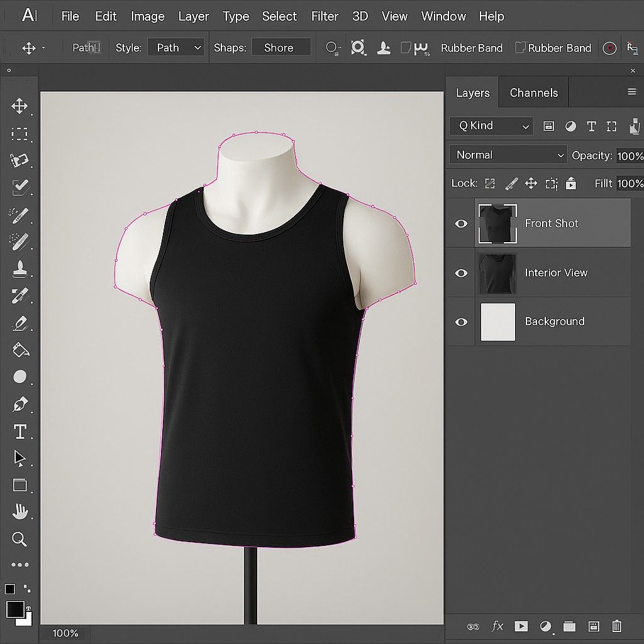Image resolution: width=644 pixels, height=644 pixels.
Task: Click the magnet icon in options bar
Action: coord(421,48)
